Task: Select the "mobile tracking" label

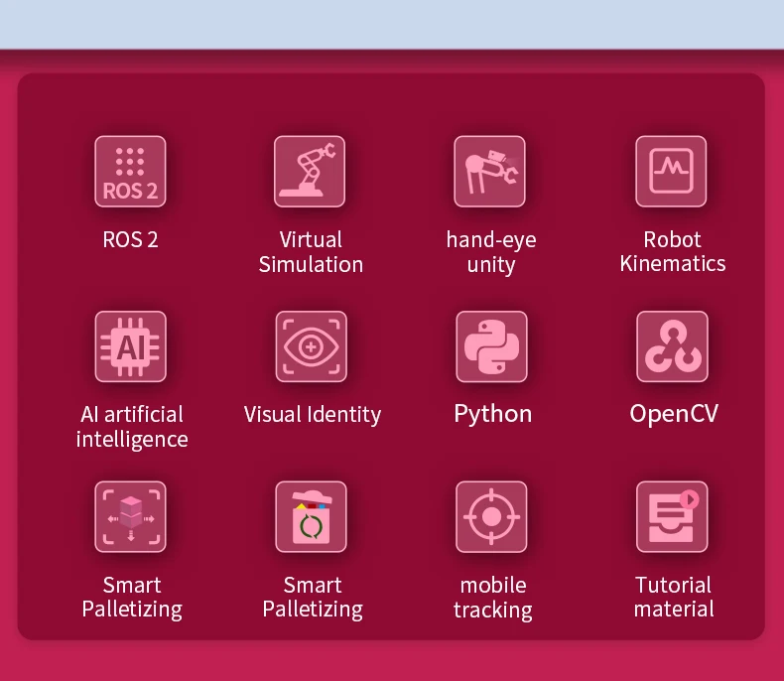Action: click(492, 598)
